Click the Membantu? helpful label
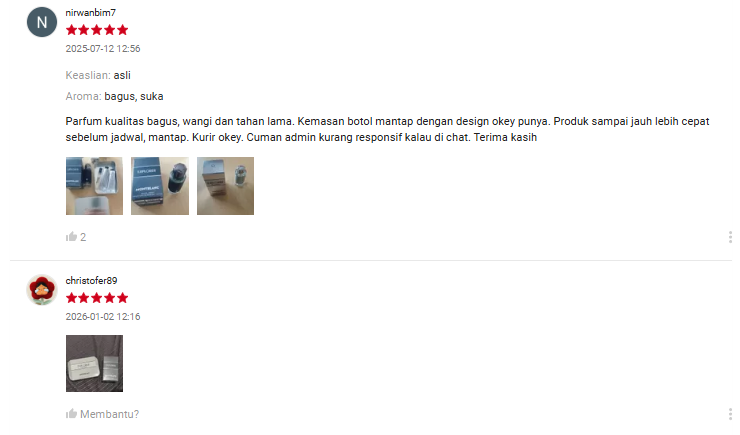The width and height of the screenshot is (740, 435). click(109, 414)
